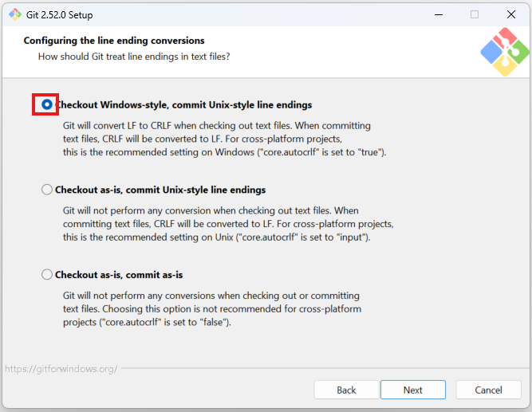Click the 'Checkout as-is, commit as-is' label text

click(118, 275)
